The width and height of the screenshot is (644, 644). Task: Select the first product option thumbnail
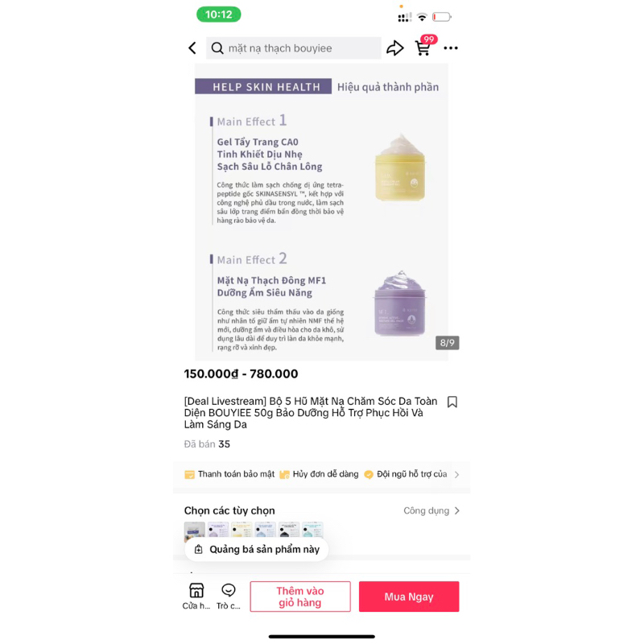(x=194, y=530)
